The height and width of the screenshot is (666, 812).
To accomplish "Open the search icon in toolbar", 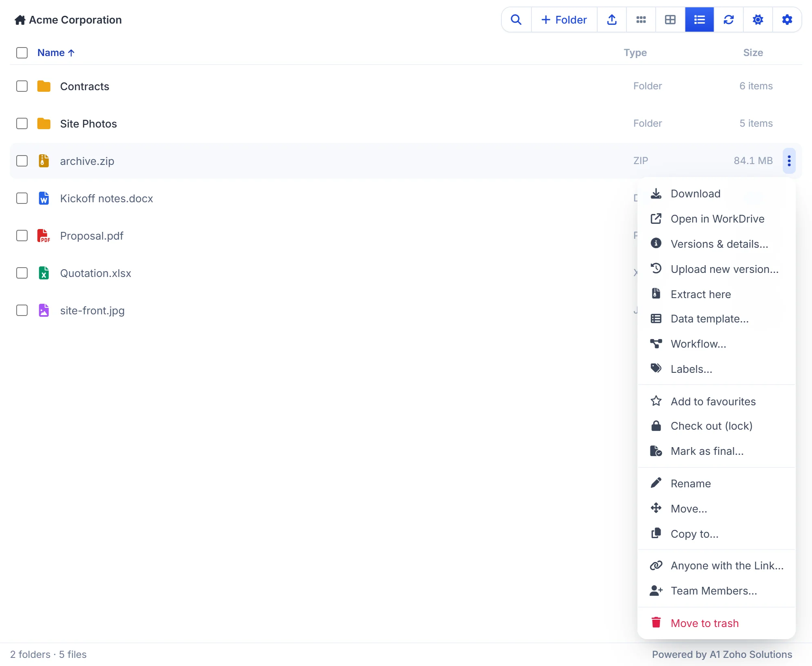I will coord(516,19).
